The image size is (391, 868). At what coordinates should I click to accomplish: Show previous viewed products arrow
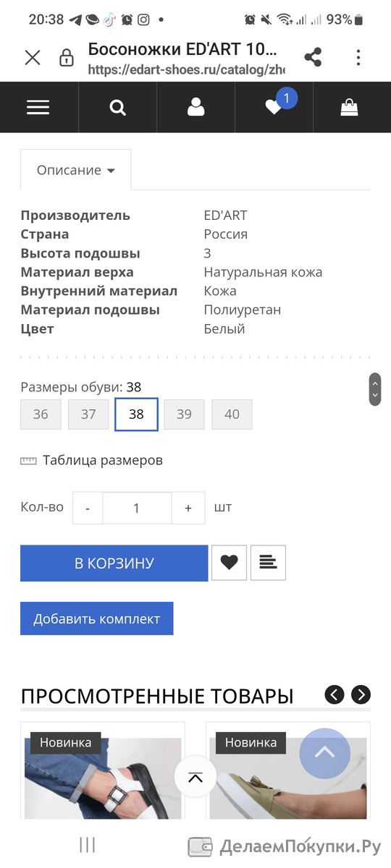[x=335, y=695]
